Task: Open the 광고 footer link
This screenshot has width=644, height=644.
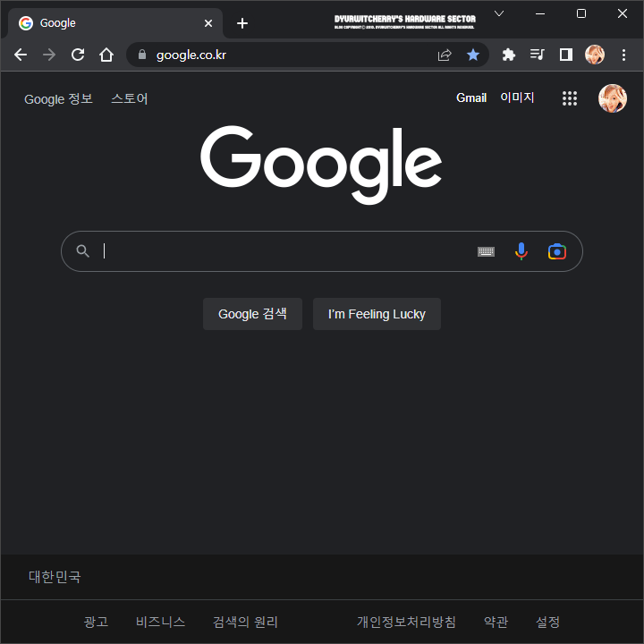Action: click(x=96, y=622)
